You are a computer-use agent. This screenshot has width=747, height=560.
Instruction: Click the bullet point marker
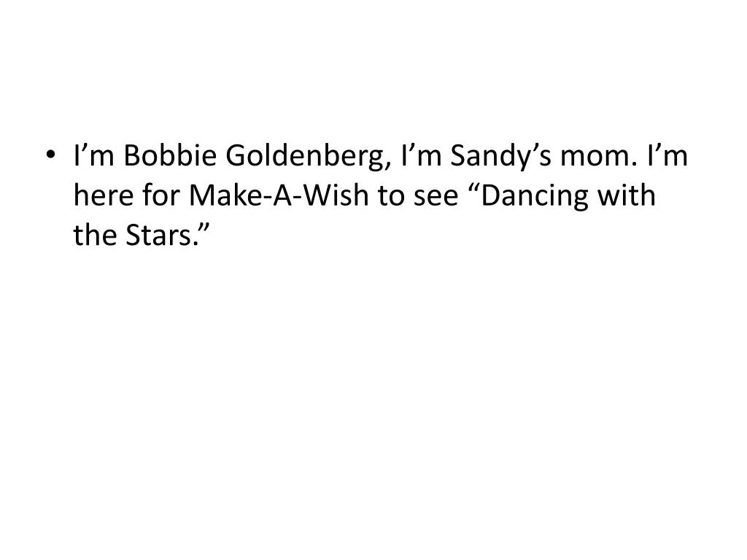(x=50, y=155)
